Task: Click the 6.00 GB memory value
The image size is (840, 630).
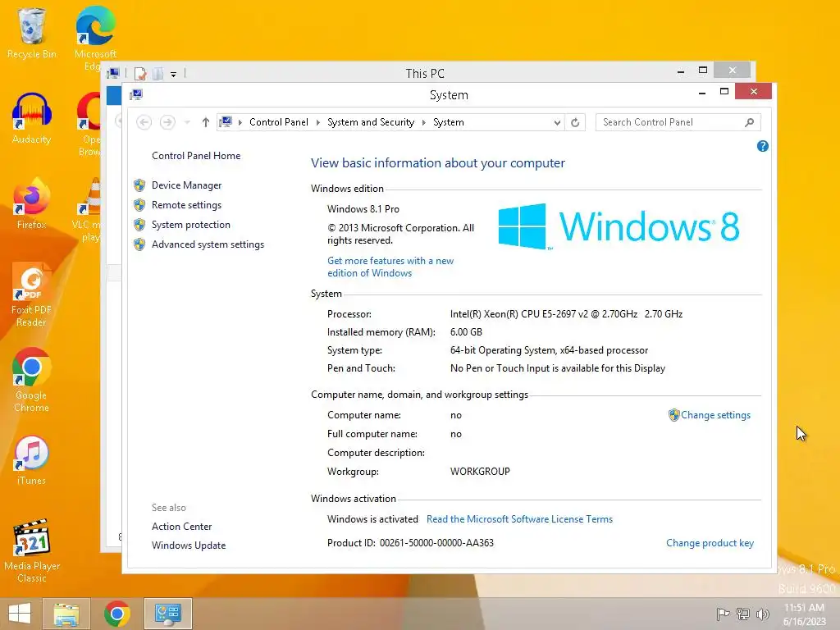Action: click(466, 333)
